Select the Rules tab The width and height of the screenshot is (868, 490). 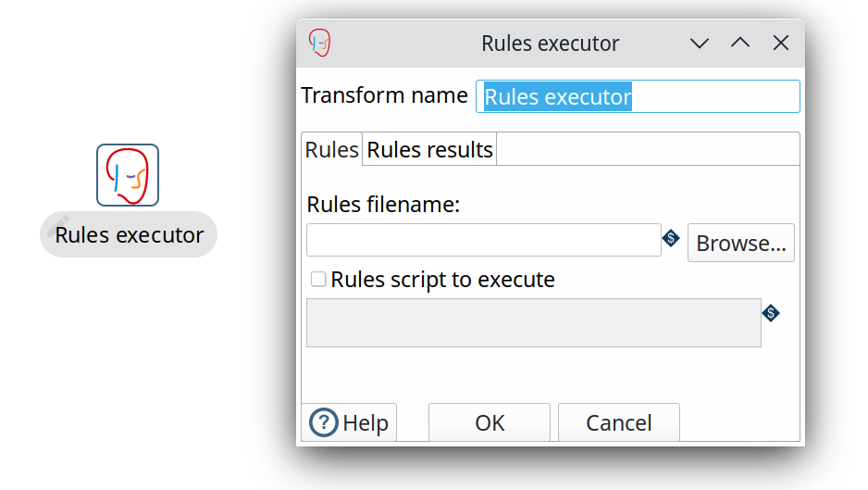point(332,149)
